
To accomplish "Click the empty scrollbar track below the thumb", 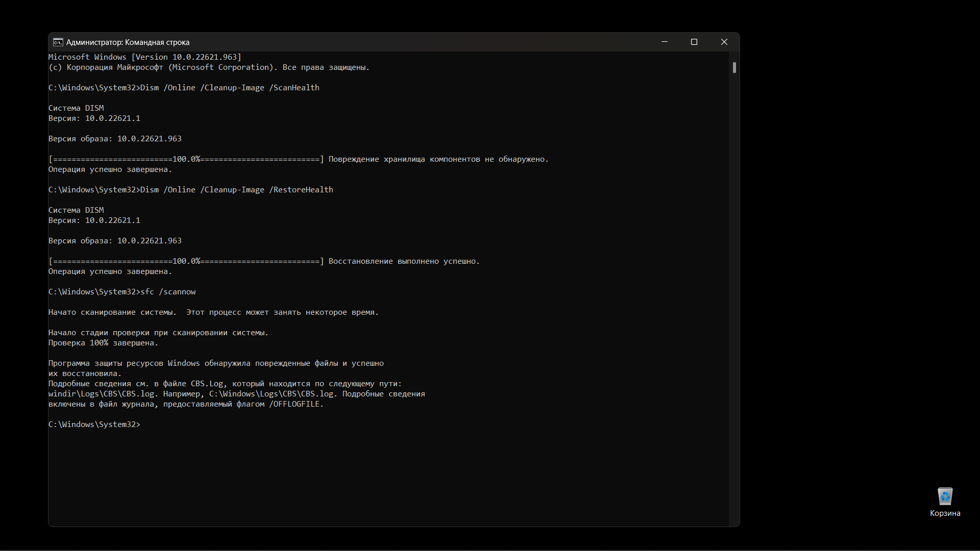I will [x=734, y=306].
